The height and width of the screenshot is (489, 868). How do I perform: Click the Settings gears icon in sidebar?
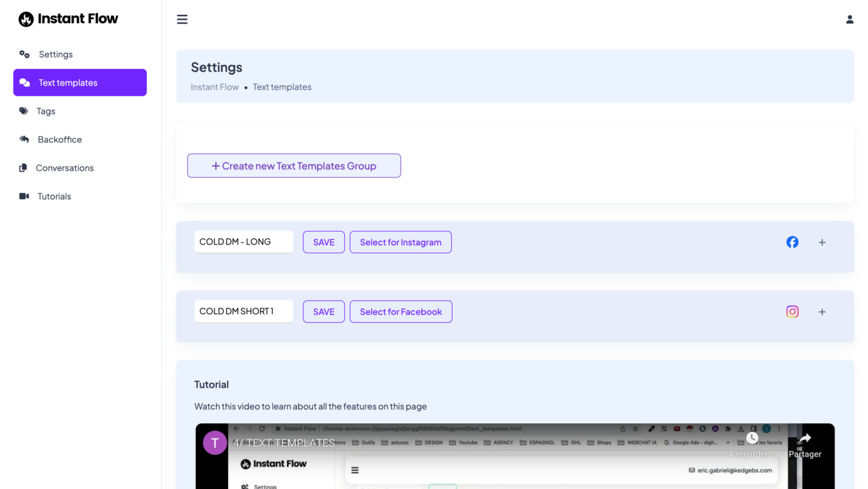[24, 54]
